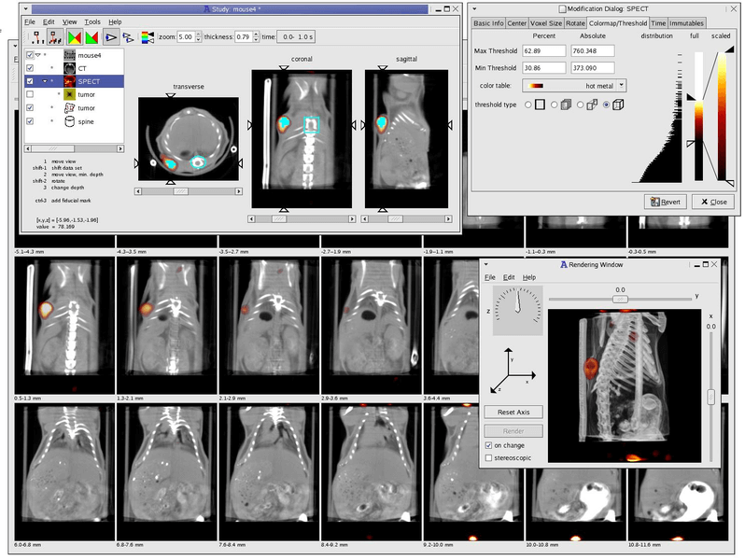Open the rainbow threshold tool icon
Image resolution: width=745 pixels, height=560 pixels.
click(x=148, y=37)
